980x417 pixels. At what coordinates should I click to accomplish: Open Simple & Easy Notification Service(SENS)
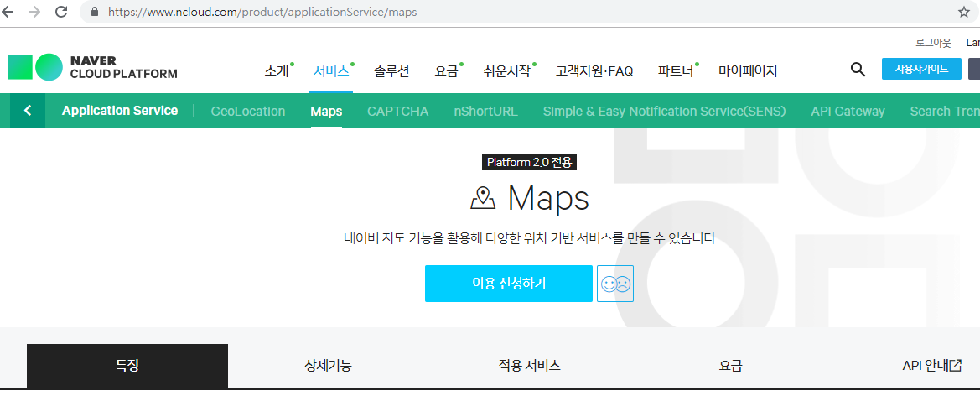665,112
